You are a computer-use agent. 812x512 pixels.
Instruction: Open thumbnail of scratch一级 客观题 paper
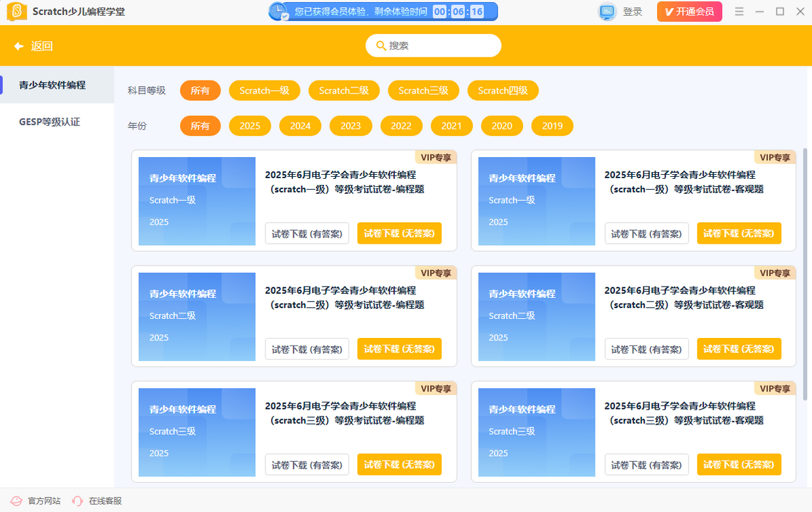pos(537,201)
